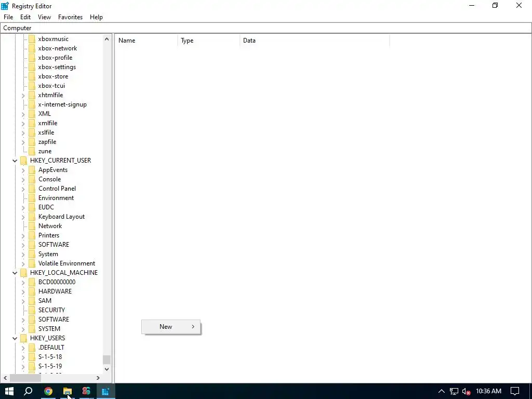Expand the Control Panel key
The image size is (532, 399).
point(23,189)
